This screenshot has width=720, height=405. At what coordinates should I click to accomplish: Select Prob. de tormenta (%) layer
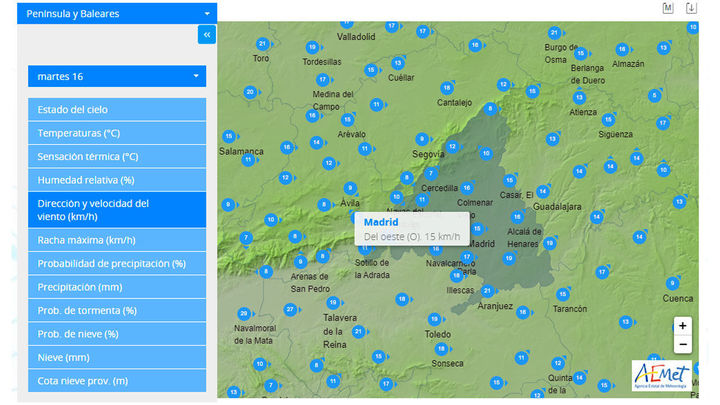pyautogui.click(x=117, y=310)
